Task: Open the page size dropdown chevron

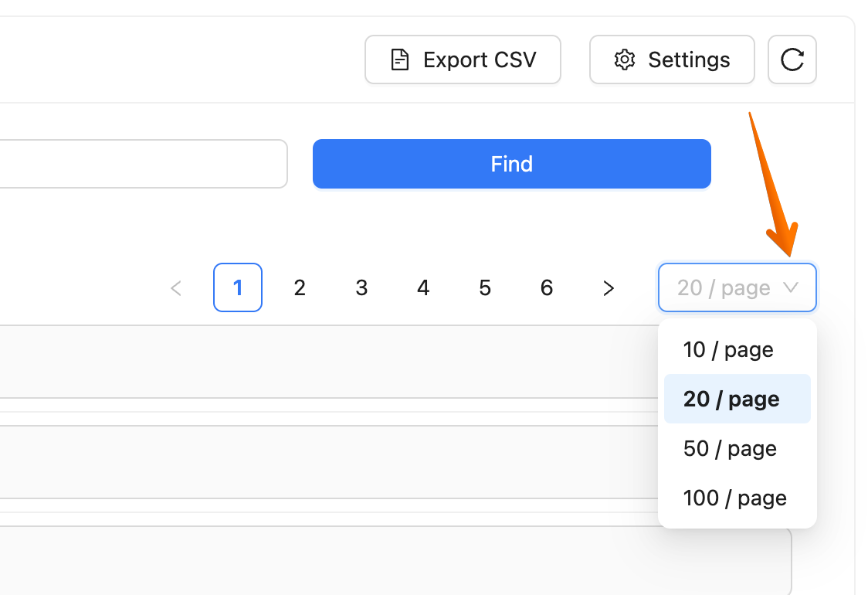Action: click(x=791, y=287)
